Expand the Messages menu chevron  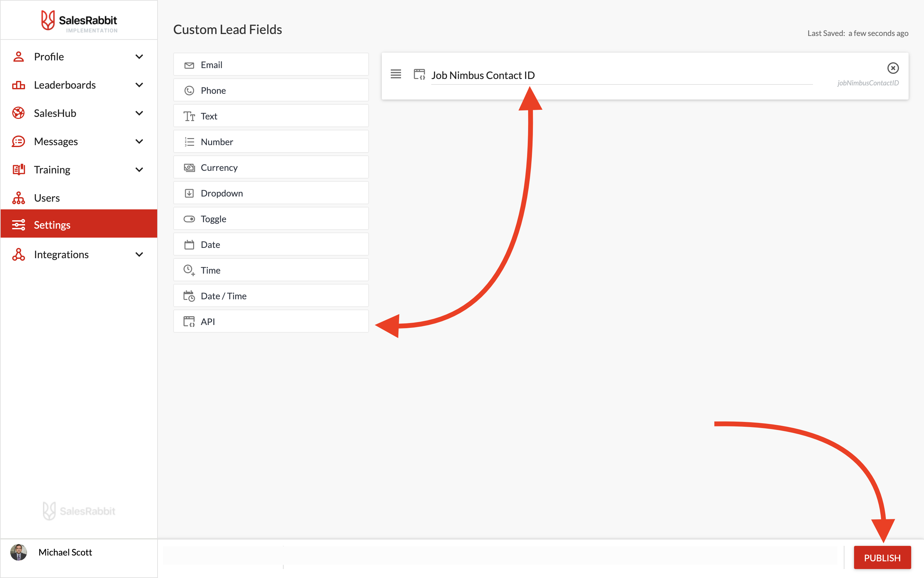coord(139,141)
